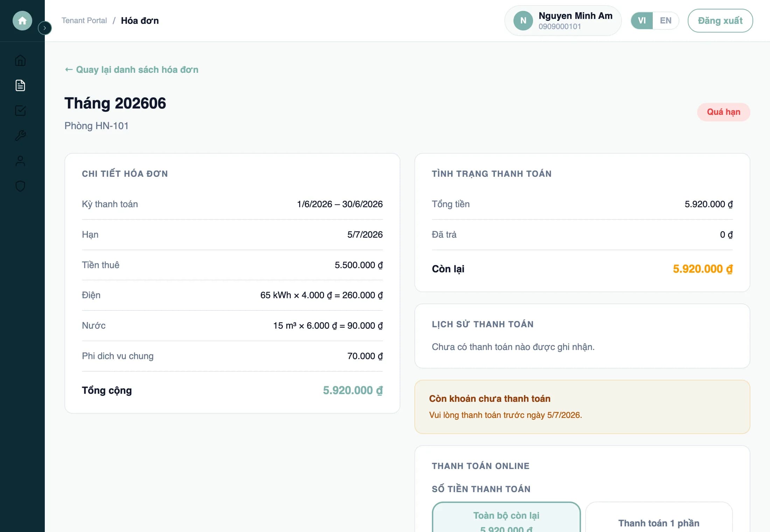Screen dimensions: 770x532
Task: Click the billing period 1/6/2026 – 30/6/2026
Action: pyautogui.click(x=340, y=204)
